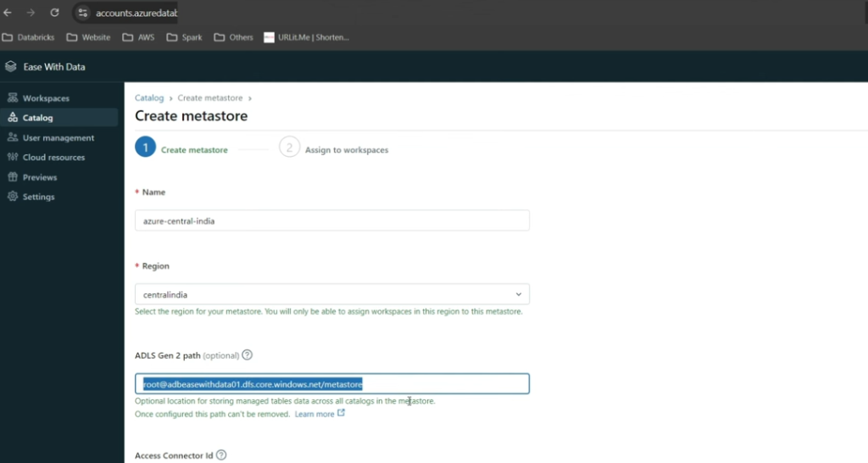The image size is (868, 463).
Task: Click the ADLS Gen 2 path help icon
Action: [x=248, y=355]
